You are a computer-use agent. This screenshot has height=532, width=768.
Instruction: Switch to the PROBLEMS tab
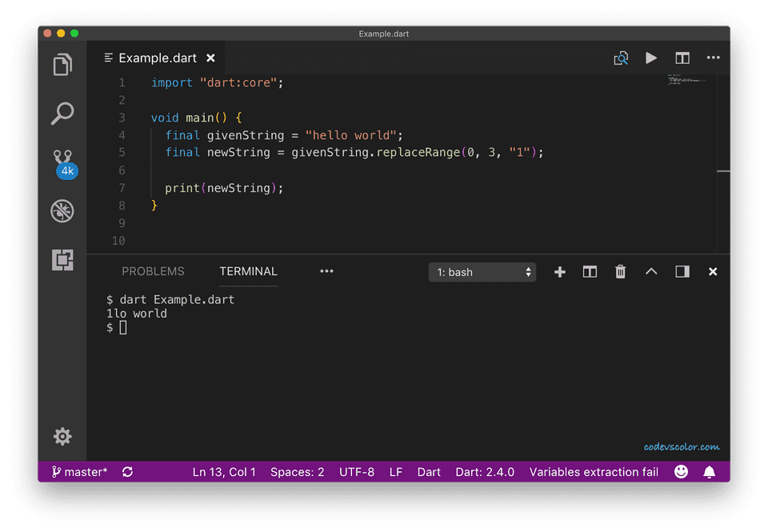[x=153, y=271]
